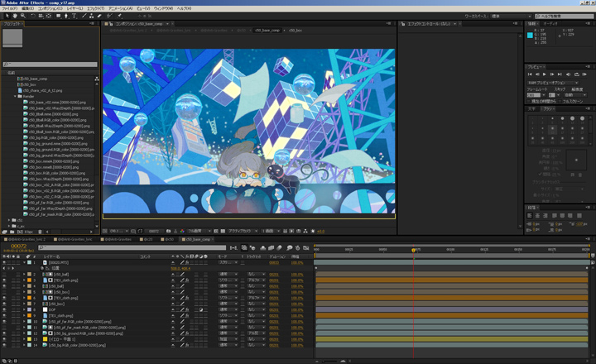Step to next frame in Preview panel
The width and height of the screenshot is (596, 364).
[552, 74]
